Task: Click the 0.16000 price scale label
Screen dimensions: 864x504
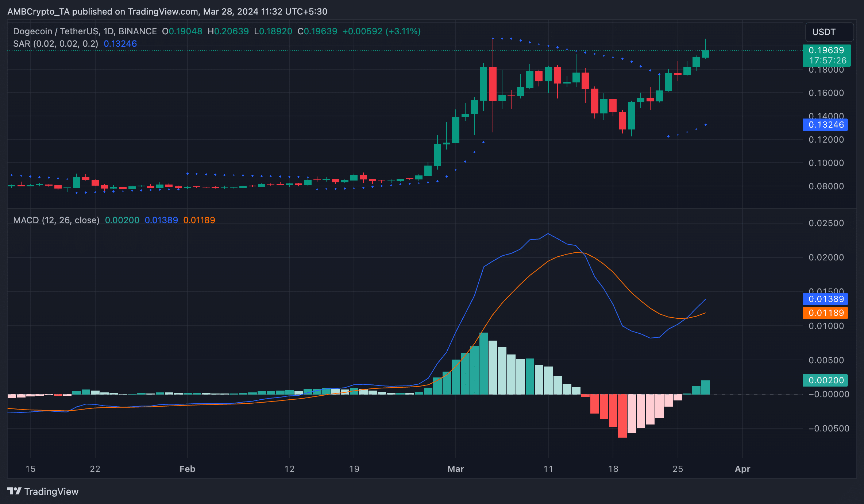Action: pos(826,93)
